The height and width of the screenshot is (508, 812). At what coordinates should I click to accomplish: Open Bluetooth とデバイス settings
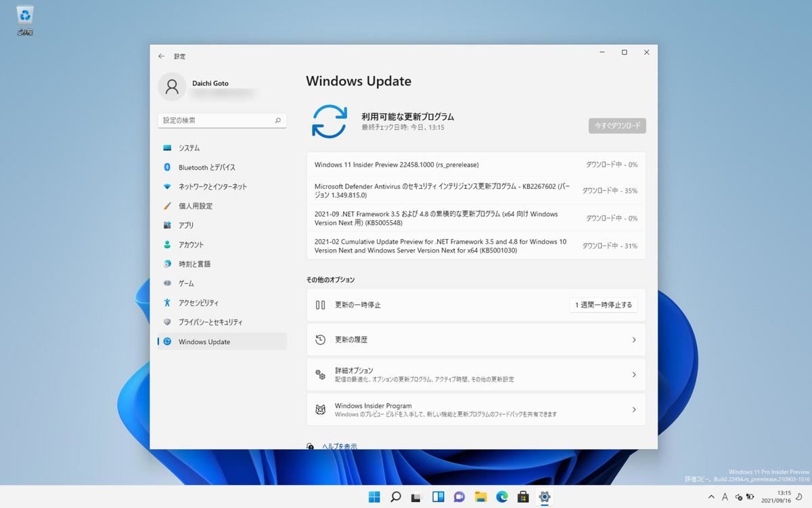[222, 167]
